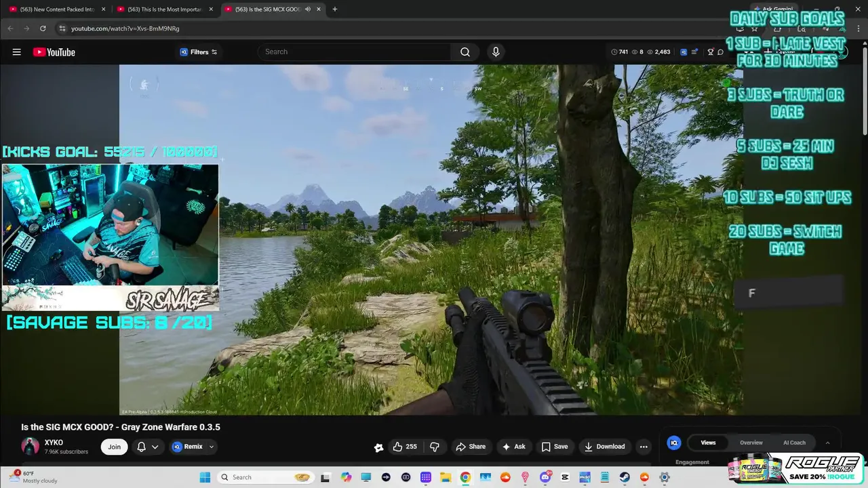
Task: Click the clock stat 741 in header
Action: click(x=620, y=52)
